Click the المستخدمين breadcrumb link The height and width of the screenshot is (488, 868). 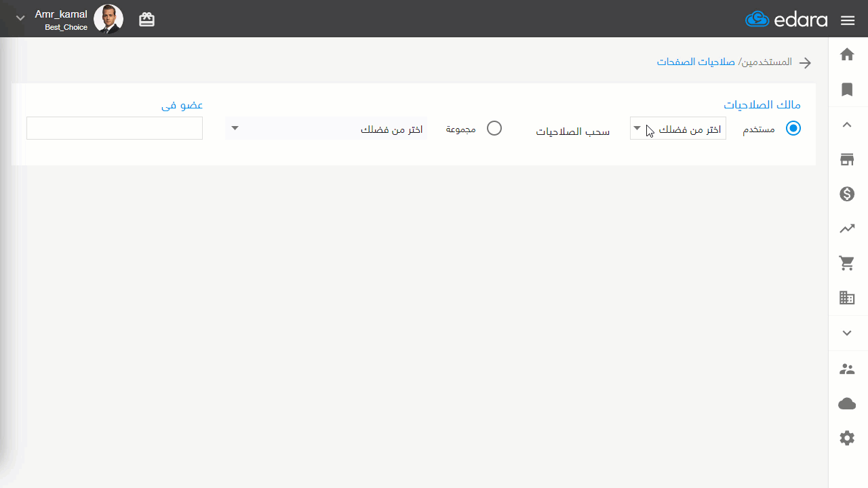coord(767,62)
